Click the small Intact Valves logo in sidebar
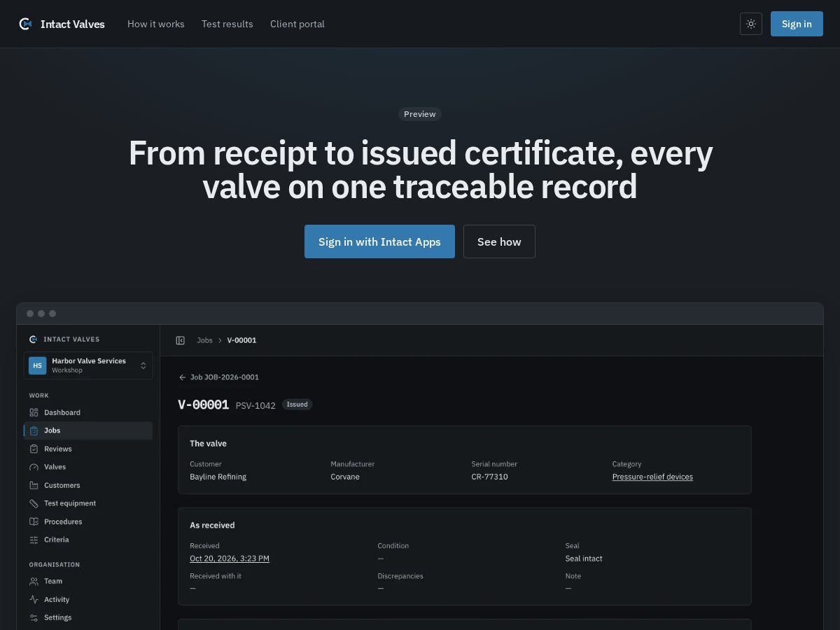The height and width of the screenshot is (630, 840). point(33,339)
